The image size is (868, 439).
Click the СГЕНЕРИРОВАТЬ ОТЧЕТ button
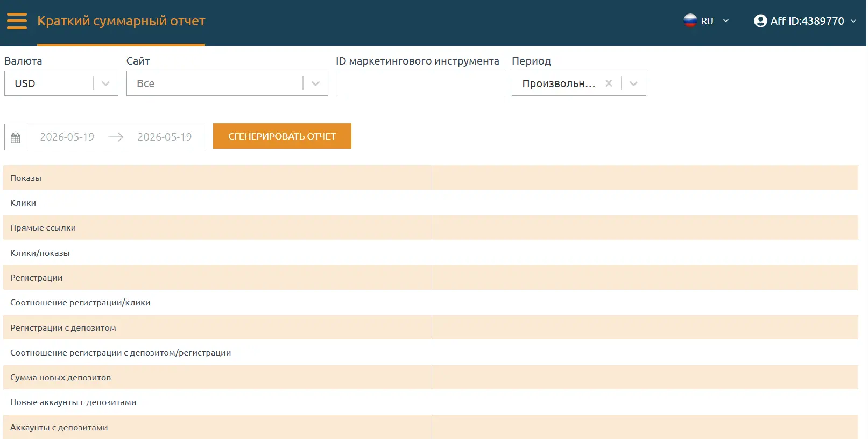click(282, 136)
